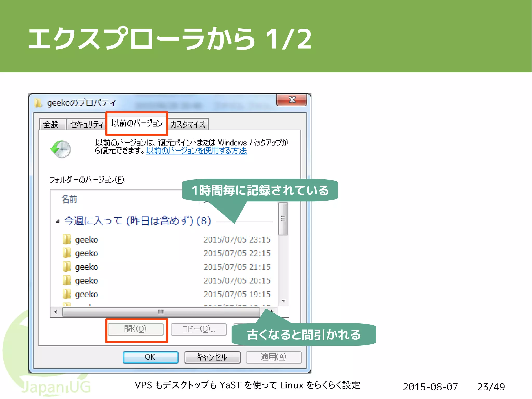Click folder icon of the 23:15 geeko entry
532x399 pixels.
point(67,239)
